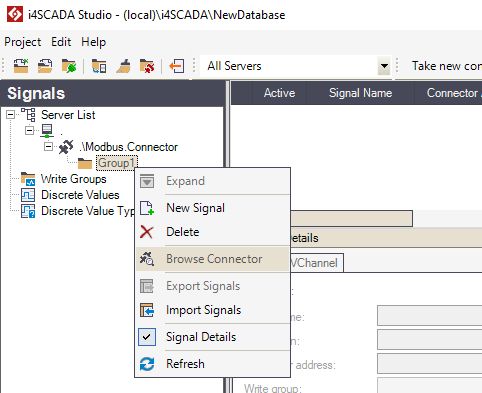Click the Signals panel title
Screen dimensions: 482x393
click(x=36, y=93)
